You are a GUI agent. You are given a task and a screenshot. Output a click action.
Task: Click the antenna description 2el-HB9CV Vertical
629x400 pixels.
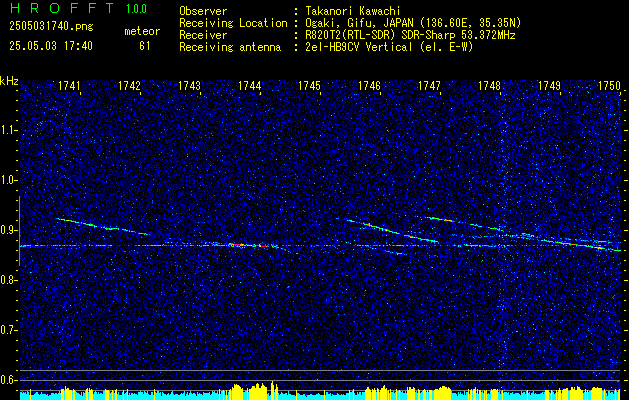(x=390, y=47)
